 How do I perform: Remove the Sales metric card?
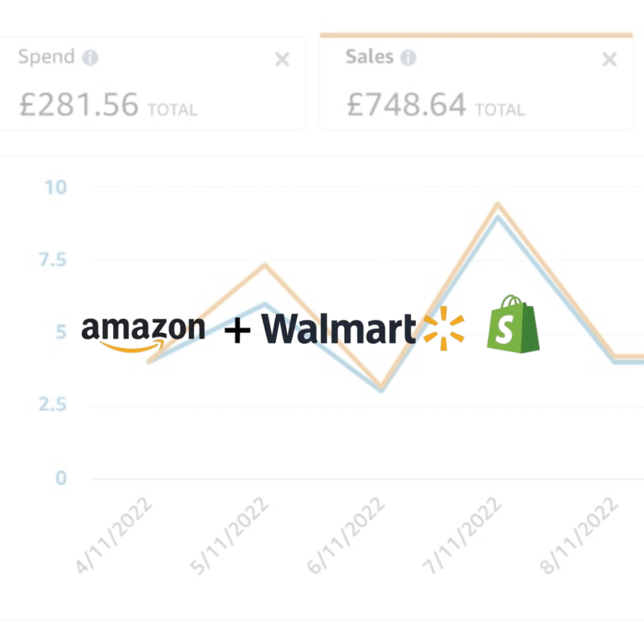click(x=609, y=60)
